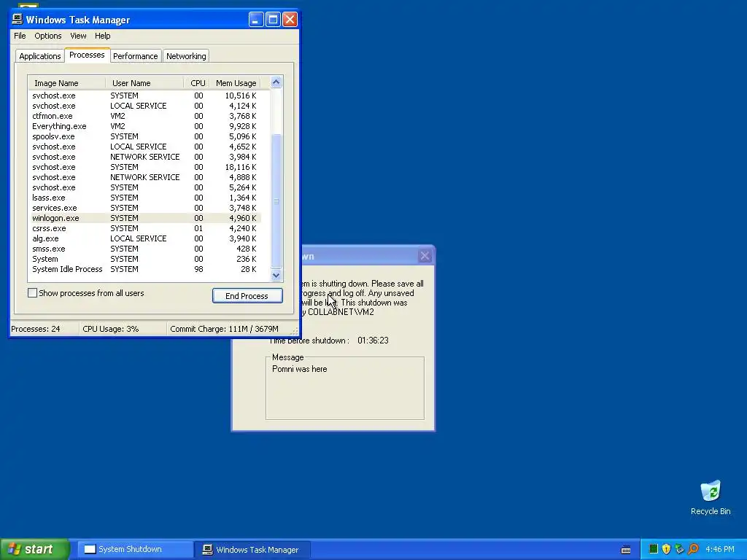Image resolution: width=747 pixels, height=560 pixels.
Task: Open the Options menu
Action: [47, 36]
